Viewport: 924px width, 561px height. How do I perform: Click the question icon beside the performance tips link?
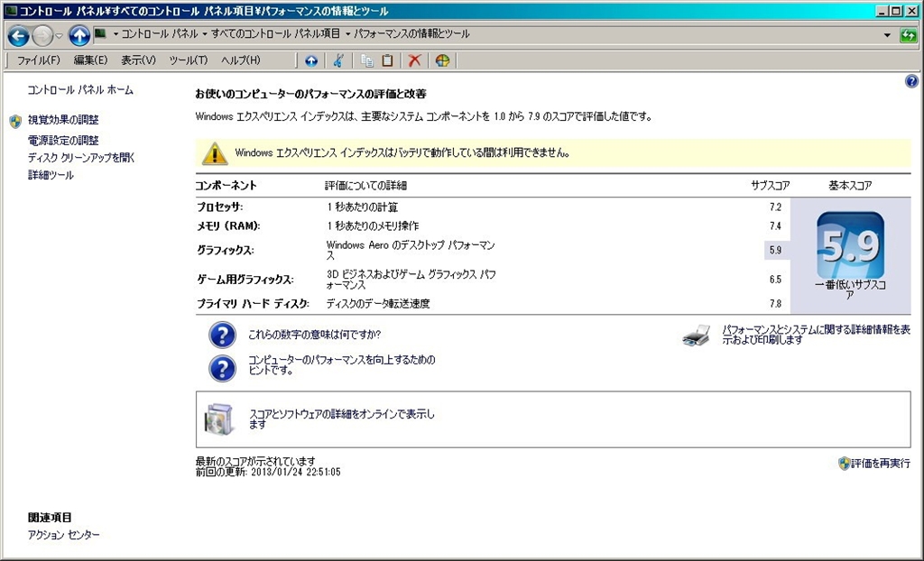tap(222, 368)
